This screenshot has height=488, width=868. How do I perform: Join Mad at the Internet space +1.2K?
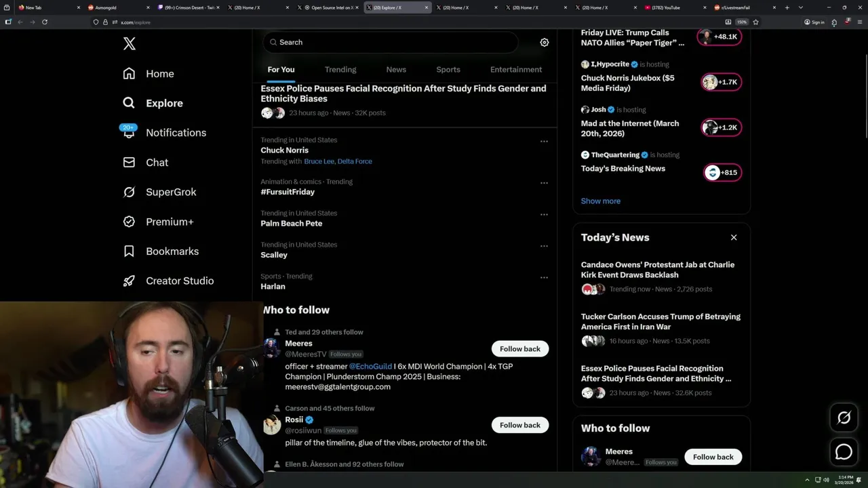[721, 127]
